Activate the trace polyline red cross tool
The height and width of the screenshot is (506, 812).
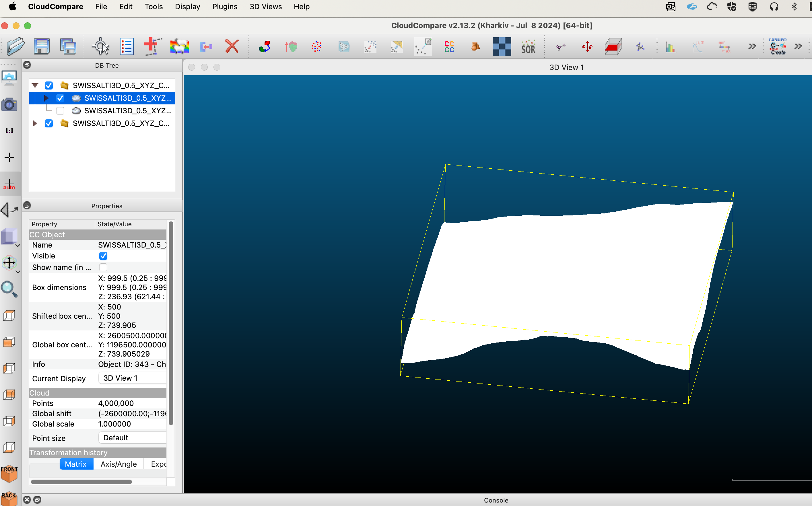pos(153,46)
